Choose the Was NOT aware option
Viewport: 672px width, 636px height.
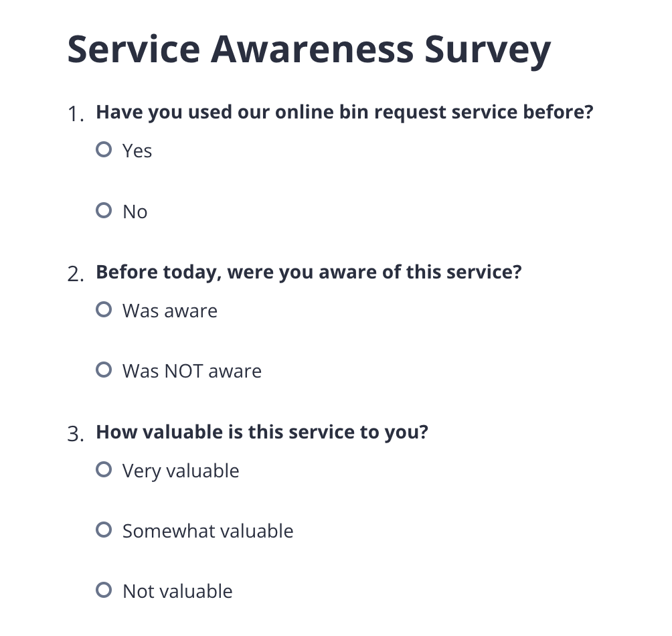coord(104,369)
